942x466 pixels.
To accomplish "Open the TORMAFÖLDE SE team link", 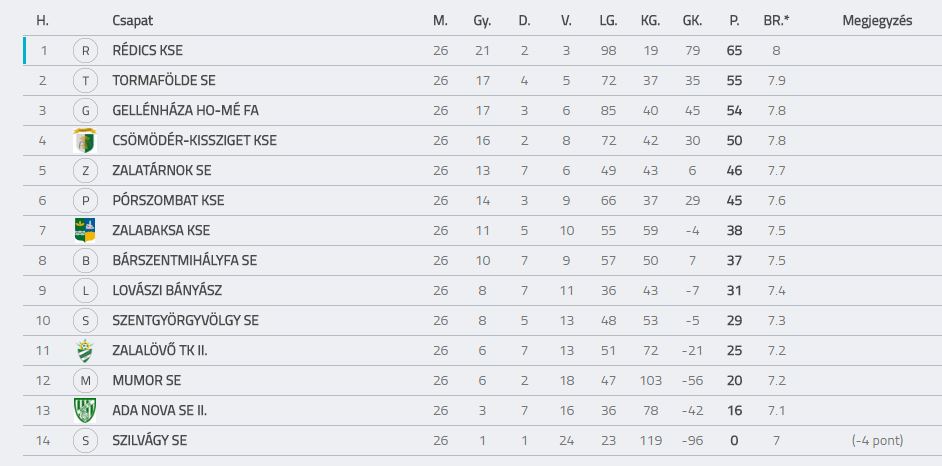I will pyautogui.click(x=163, y=80).
